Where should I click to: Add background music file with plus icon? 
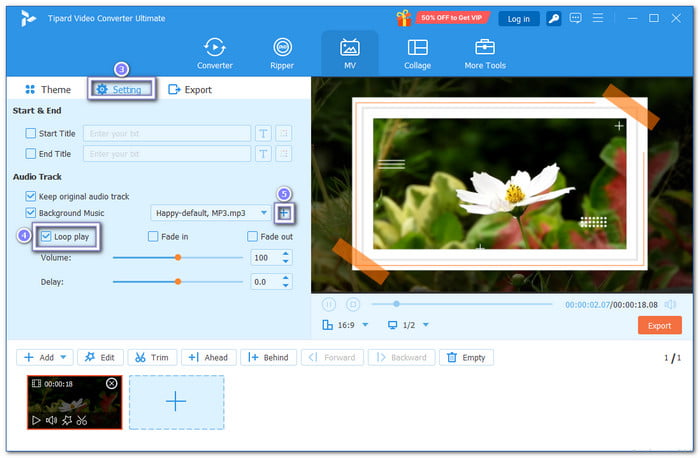284,213
